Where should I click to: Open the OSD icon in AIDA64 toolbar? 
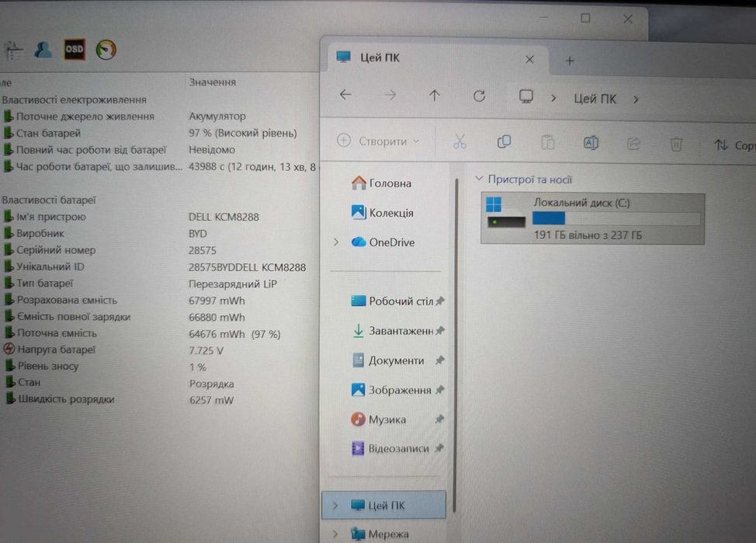(75, 49)
